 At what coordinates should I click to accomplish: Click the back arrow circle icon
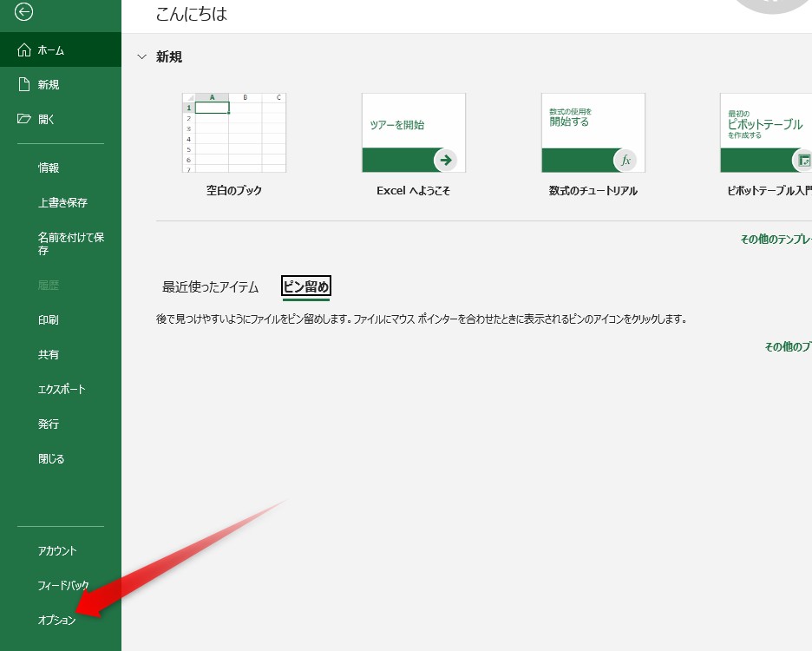point(23,12)
